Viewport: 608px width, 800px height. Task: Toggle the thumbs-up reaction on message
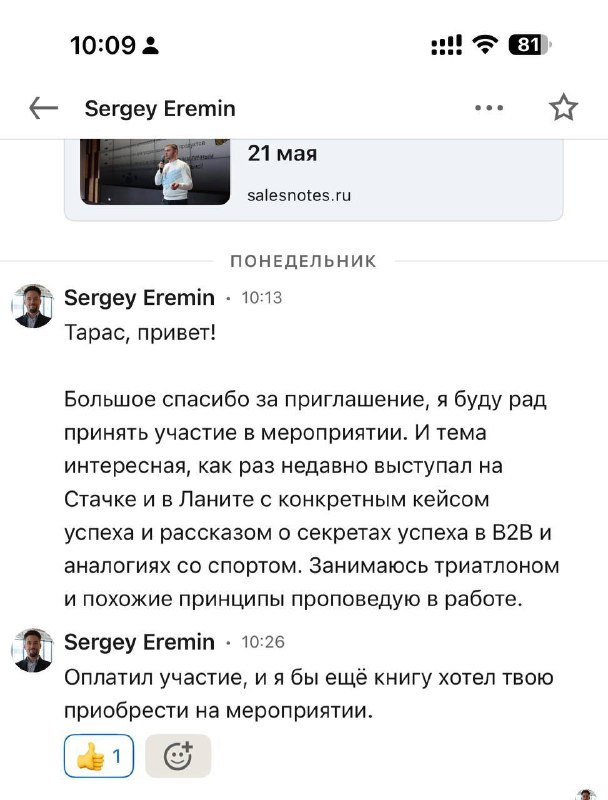pyautogui.click(x=99, y=756)
